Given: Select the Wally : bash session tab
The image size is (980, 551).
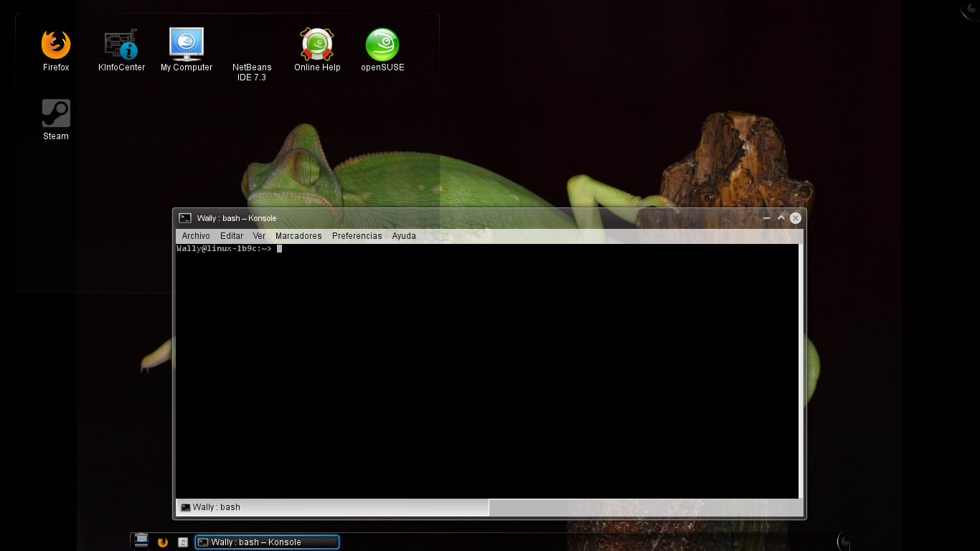Looking at the screenshot, I should pyautogui.click(x=210, y=507).
